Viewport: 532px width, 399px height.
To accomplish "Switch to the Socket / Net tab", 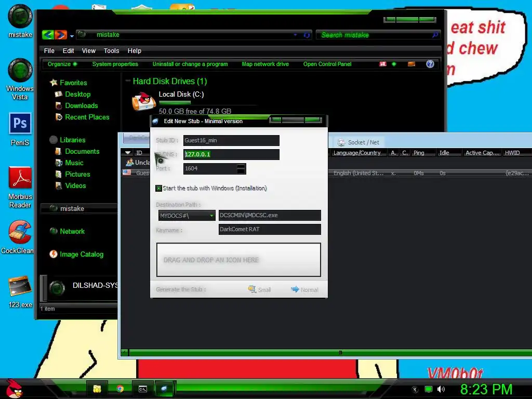I will [x=358, y=142].
